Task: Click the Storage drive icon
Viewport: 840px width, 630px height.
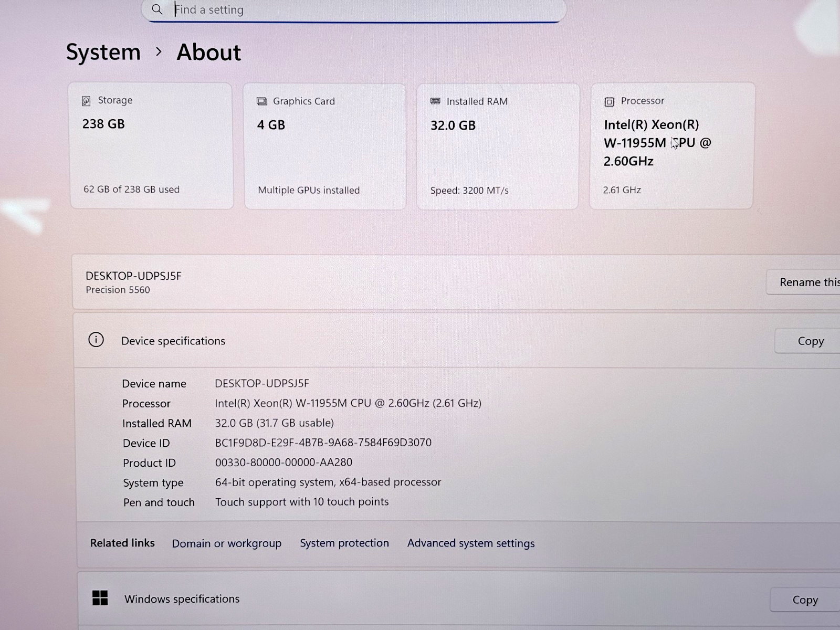Action: [86, 101]
